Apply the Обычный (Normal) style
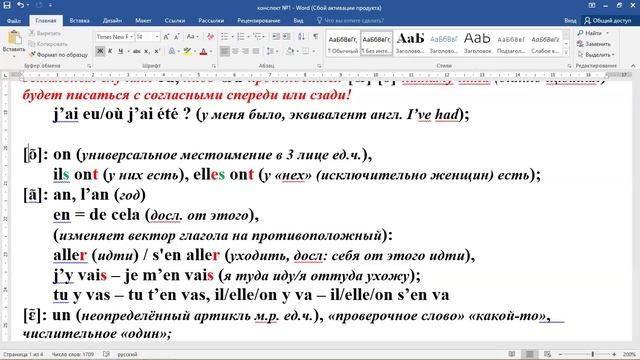640x360 pixels. pyautogui.click(x=343, y=43)
